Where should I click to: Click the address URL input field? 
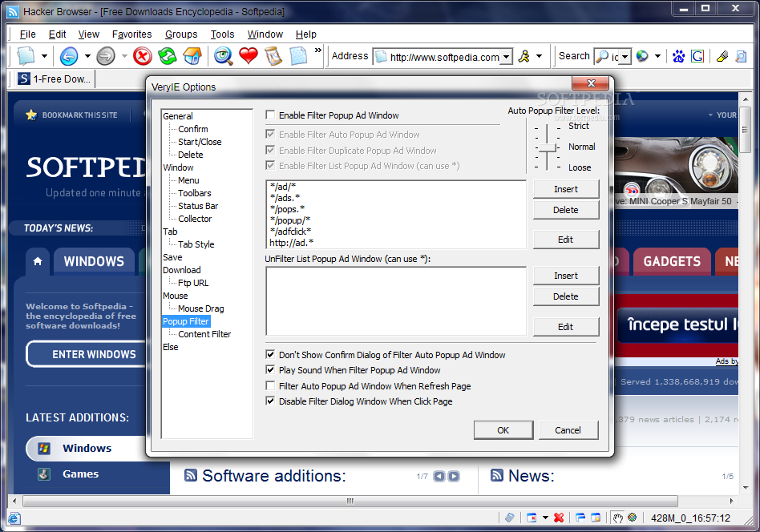click(444, 57)
